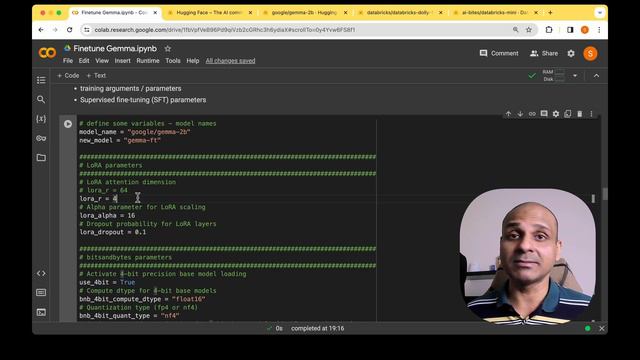
Task: Go back in browser history
Action: click(x=41, y=30)
